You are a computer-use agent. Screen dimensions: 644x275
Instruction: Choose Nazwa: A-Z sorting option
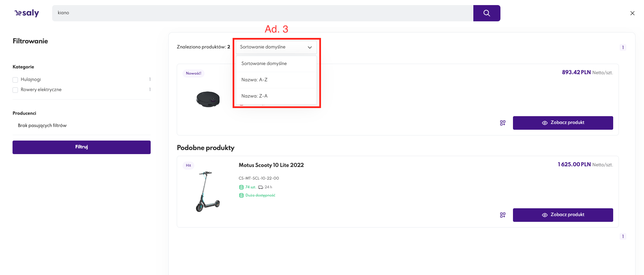click(x=254, y=80)
